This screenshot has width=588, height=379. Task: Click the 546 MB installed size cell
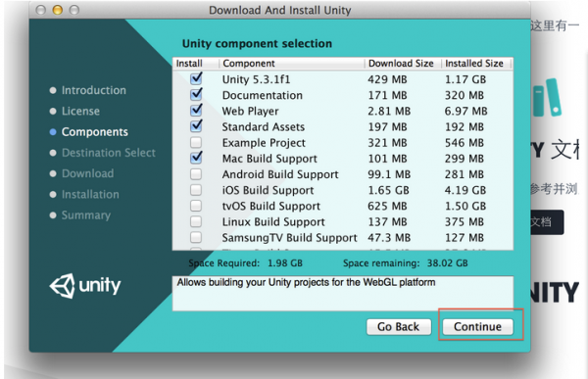(465, 143)
